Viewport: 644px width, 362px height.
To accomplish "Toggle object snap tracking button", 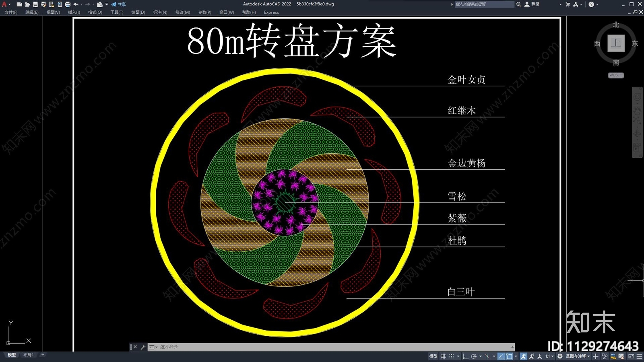I will pyautogui.click(x=501, y=356).
